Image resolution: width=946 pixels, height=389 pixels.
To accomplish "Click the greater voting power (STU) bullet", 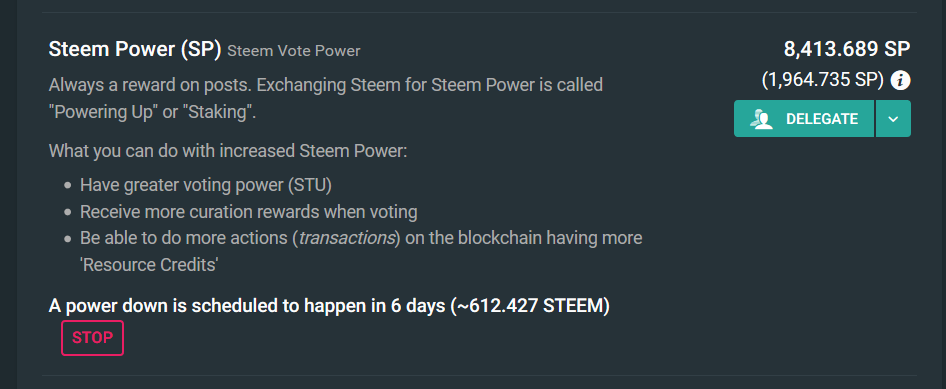I will click(x=206, y=185).
